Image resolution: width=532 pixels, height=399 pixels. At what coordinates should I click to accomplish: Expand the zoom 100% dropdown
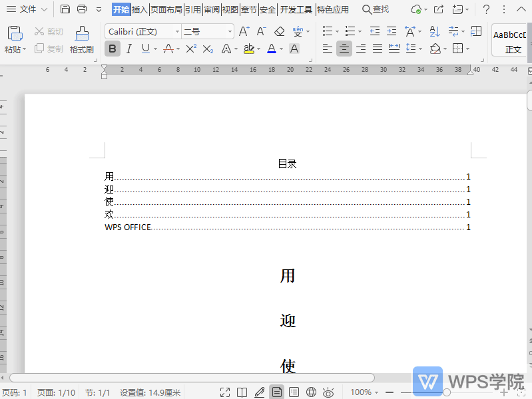click(376, 392)
